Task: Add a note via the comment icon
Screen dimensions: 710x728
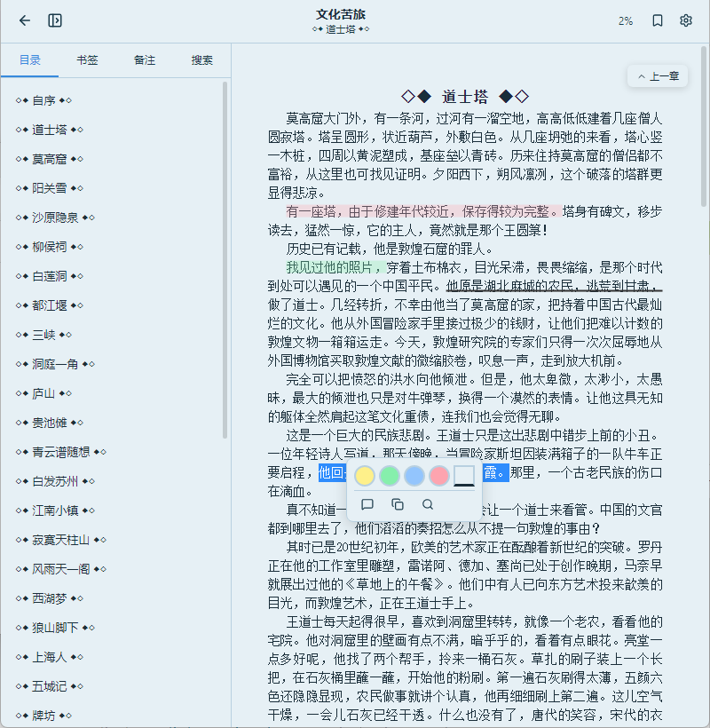Action: (367, 504)
